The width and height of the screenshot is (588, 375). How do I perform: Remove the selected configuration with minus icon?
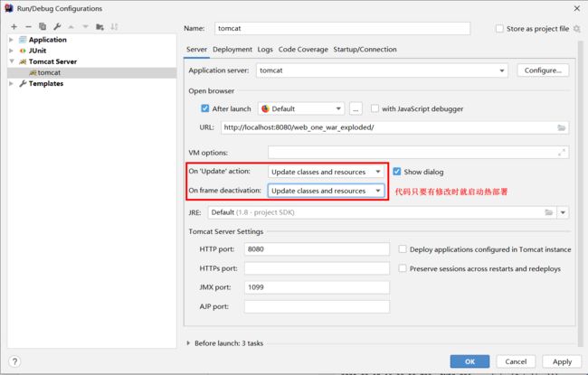(29, 26)
